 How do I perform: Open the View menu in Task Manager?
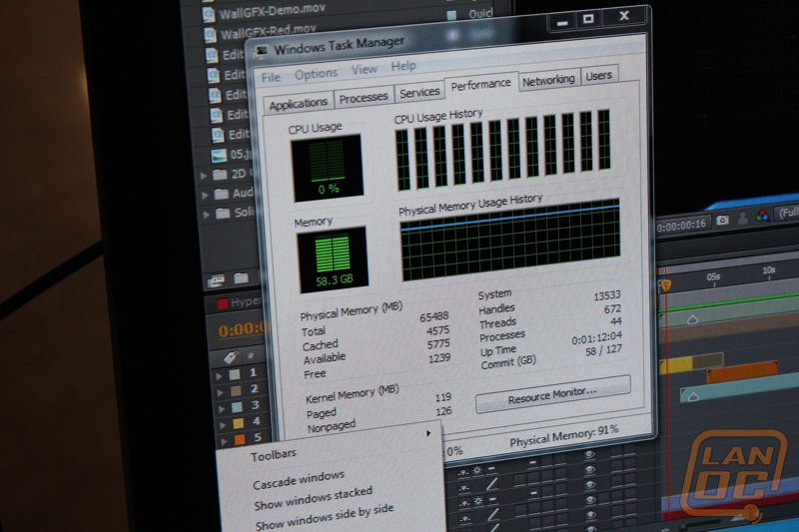click(364, 70)
